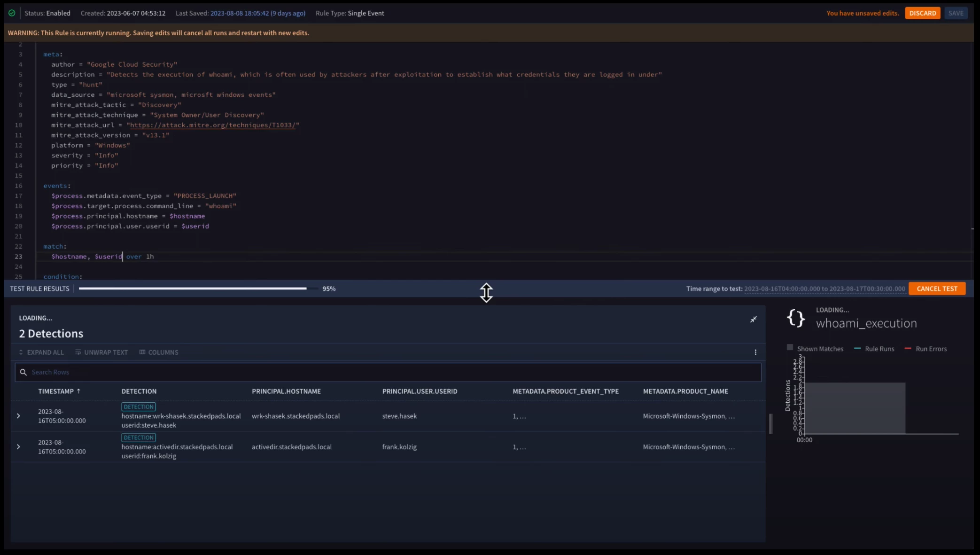Expand the frank.kolzig detection row
Image resolution: width=980 pixels, height=555 pixels.
[x=18, y=447]
